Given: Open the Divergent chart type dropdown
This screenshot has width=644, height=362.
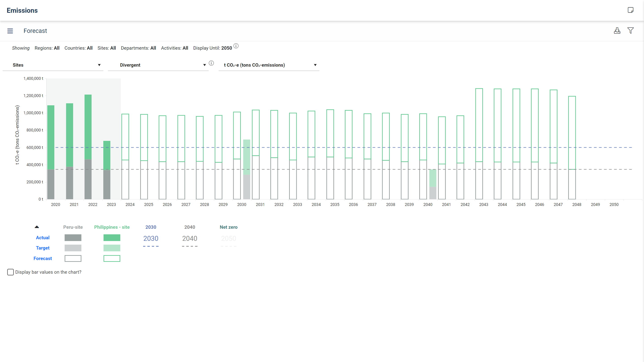Looking at the screenshot, I should [158, 65].
